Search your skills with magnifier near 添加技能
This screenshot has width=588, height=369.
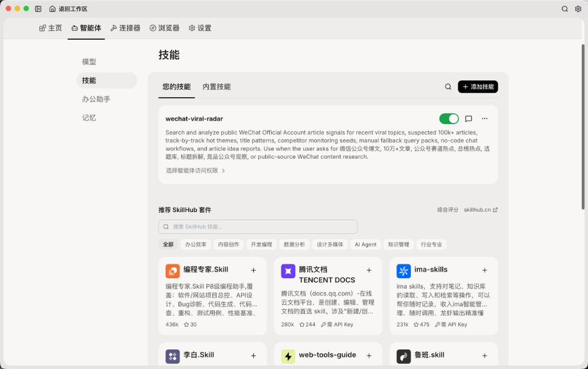(448, 87)
